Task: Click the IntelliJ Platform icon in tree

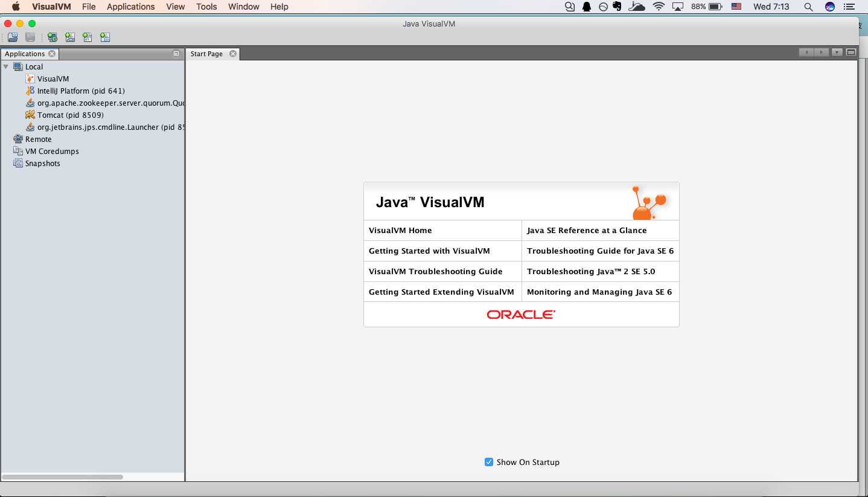Action: tap(30, 91)
